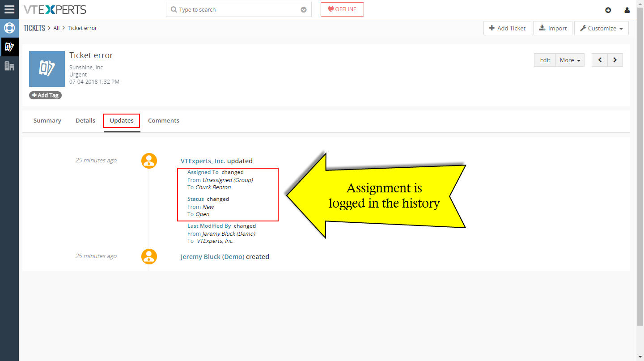Viewport: 644px width, 361px height.
Task: Click the Jeremy Bluck created avatar icon
Action: click(149, 256)
